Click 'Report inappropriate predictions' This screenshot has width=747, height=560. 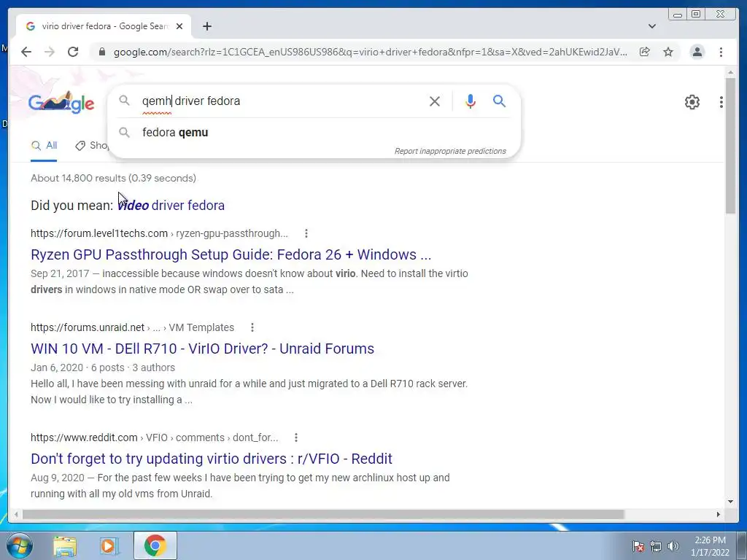450,151
